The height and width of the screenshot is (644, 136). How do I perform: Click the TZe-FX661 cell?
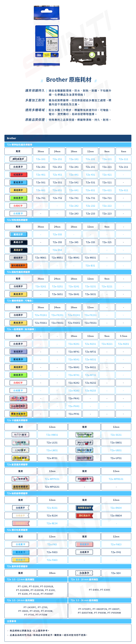point(41,323)
